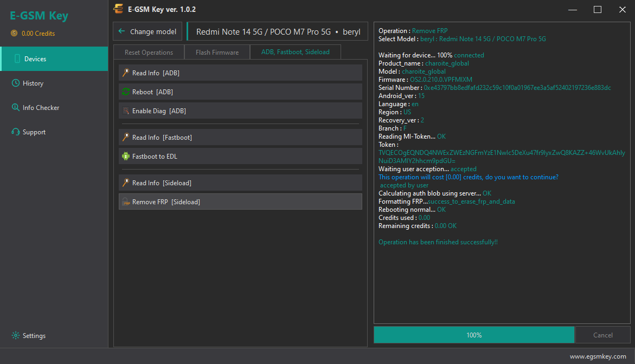Click the Android icon on Fastboot to EDL
This screenshot has width=635, height=364.
[x=126, y=156]
